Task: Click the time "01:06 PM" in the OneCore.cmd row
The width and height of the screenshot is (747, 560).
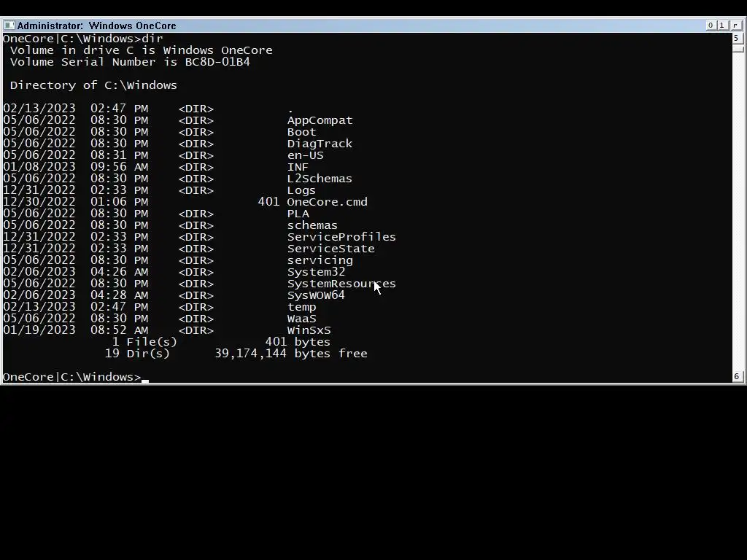Action: pos(120,202)
